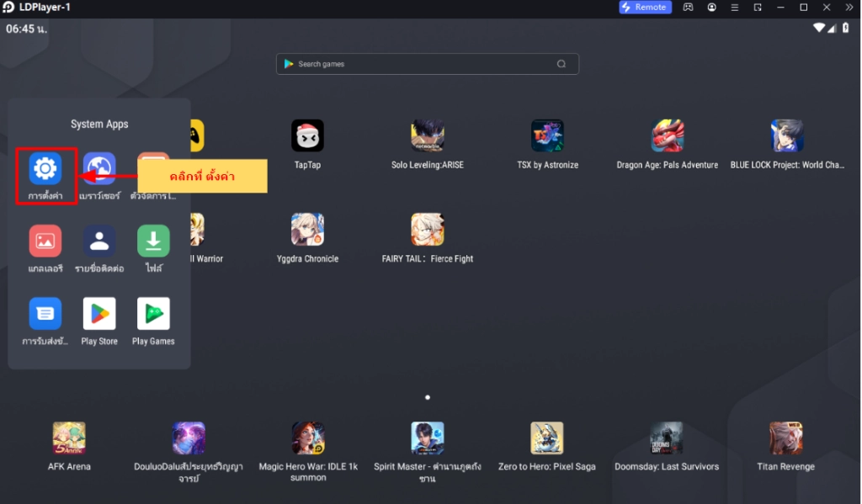The height and width of the screenshot is (504, 862).
Task: Open Dragon Age: Pals Adventure
Action: (x=667, y=136)
